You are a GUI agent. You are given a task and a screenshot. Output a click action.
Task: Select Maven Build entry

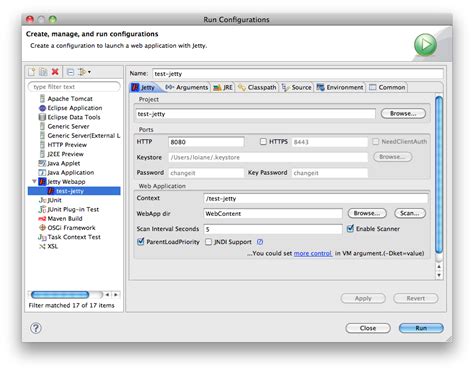pos(61,219)
